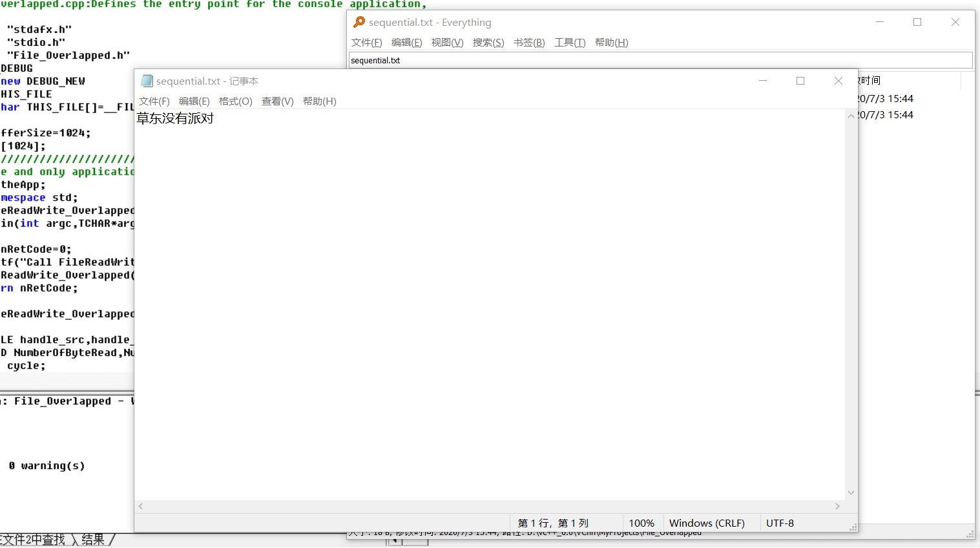Viewport: 980px width, 548px height.
Task: Click the "stdafx.h" include line in code
Action: (x=39, y=30)
